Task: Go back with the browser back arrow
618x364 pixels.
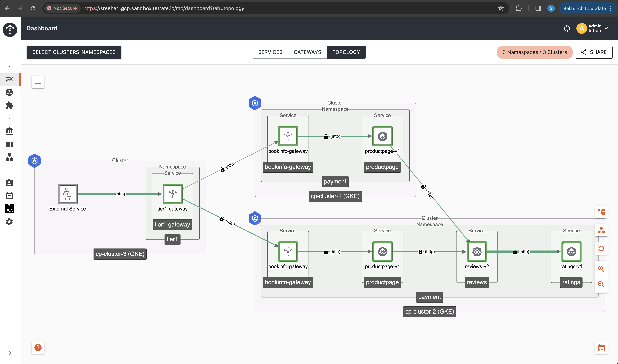Action: (7, 8)
